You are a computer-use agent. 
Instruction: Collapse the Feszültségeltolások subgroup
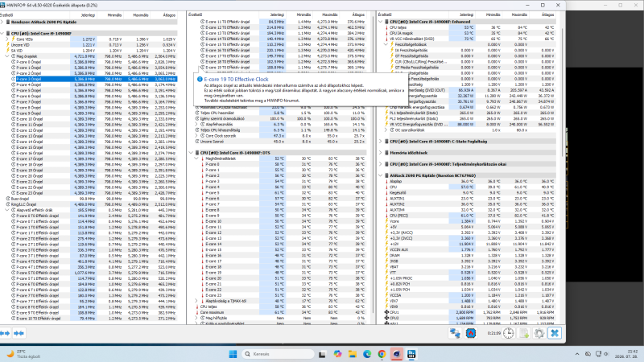click(x=386, y=44)
